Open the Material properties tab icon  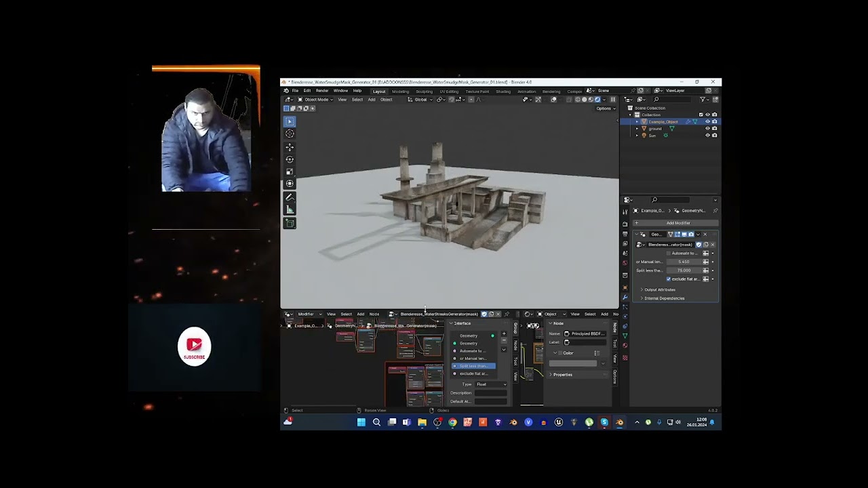(x=625, y=345)
